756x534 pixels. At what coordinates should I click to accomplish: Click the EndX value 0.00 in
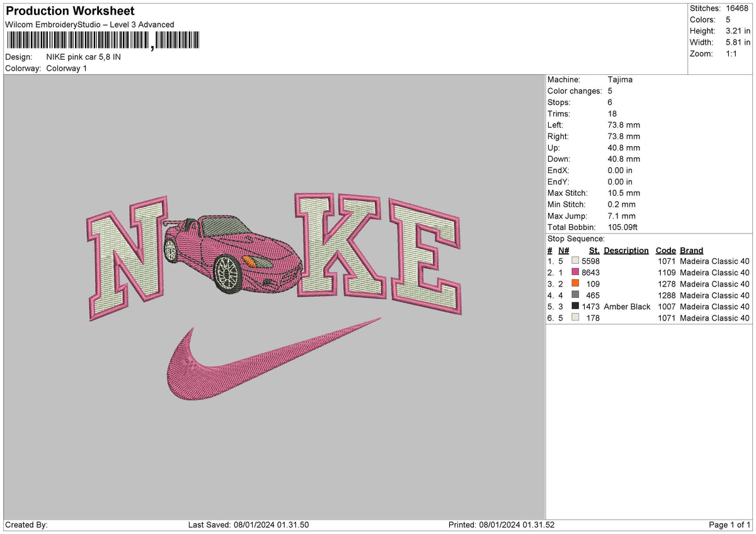[621, 170]
